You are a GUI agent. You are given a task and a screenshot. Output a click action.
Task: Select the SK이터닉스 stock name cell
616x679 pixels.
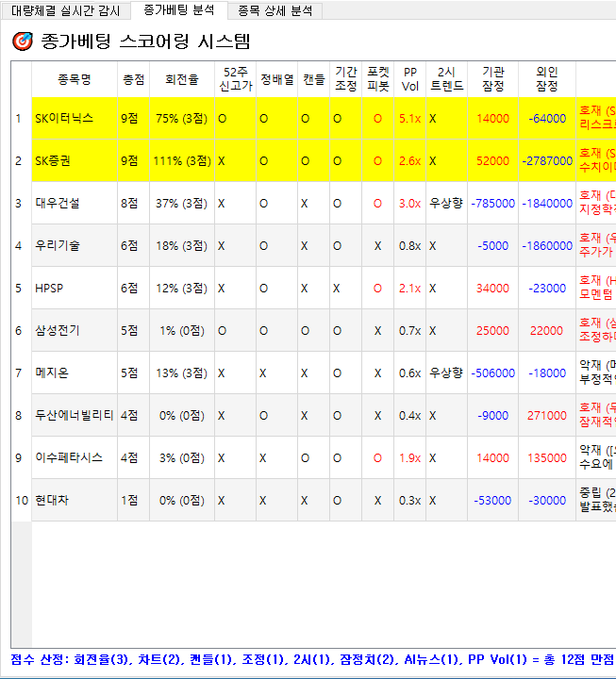point(75,118)
